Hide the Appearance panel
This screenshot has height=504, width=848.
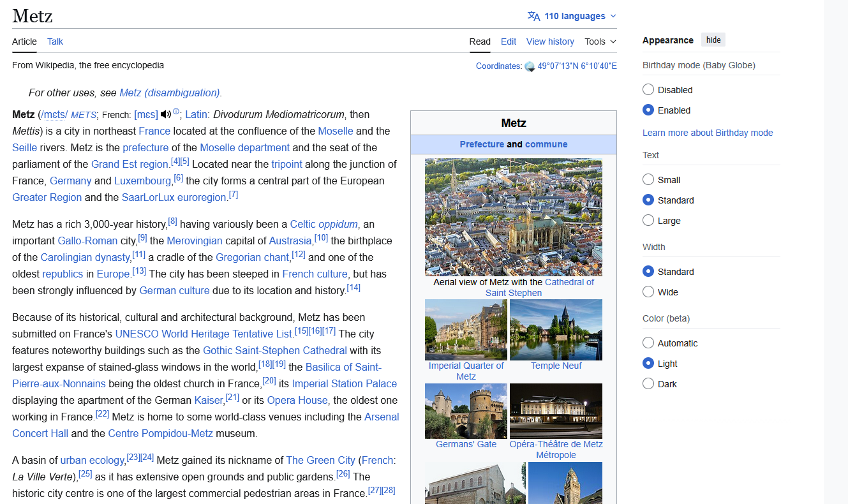713,40
